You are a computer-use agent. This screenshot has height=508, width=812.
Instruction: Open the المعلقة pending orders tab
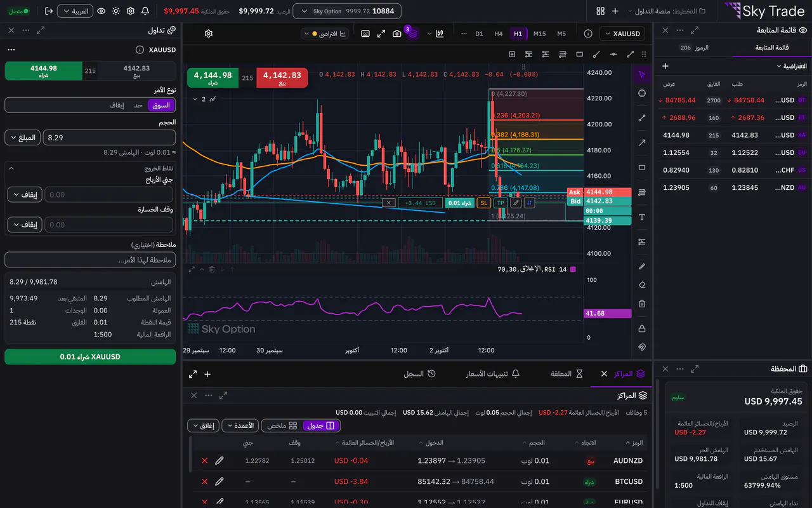[x=566, y=374]
